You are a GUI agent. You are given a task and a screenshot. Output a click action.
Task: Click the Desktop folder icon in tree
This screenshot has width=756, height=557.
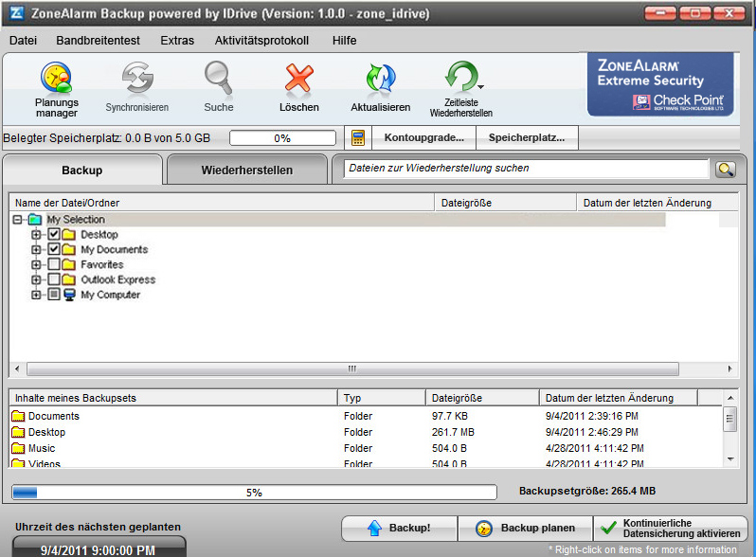[x=69, y=235]
